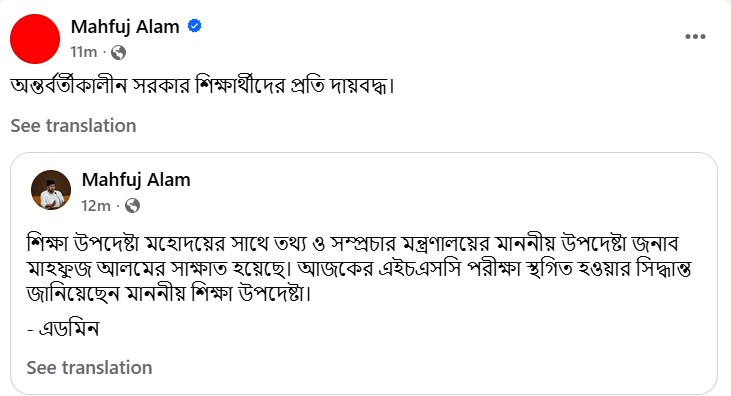Open the profile photo in the shared post
Viewport: 731px width, 396px height.
[x=51, y=190]
